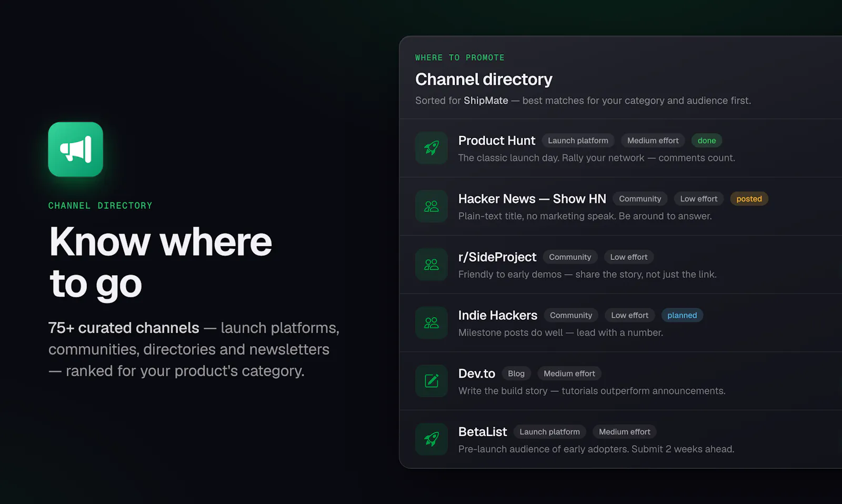This screenshot has height=504, width=842.
Task: Open the Product Hunt channel title
Action: tap(497, 140)
